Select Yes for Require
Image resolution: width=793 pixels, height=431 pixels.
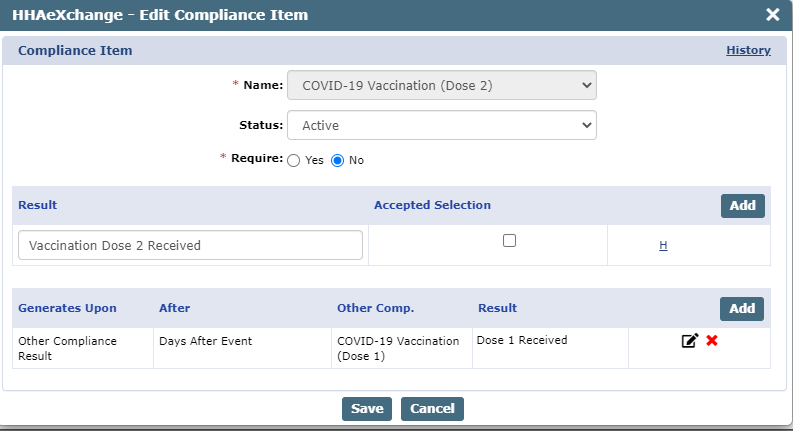pyautogui.click(x=294, y=160)
